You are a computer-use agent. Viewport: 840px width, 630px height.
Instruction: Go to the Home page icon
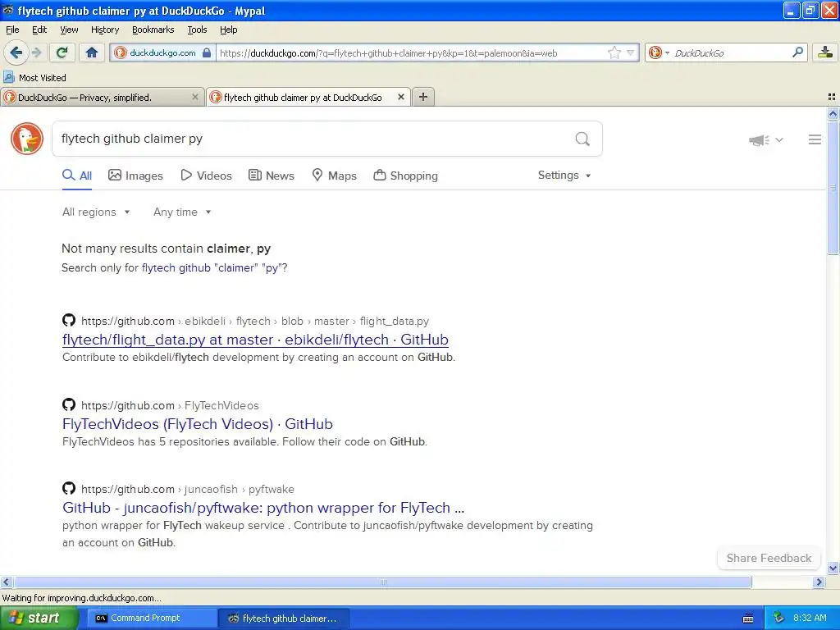pyautogui.click(x=92, y=52)
